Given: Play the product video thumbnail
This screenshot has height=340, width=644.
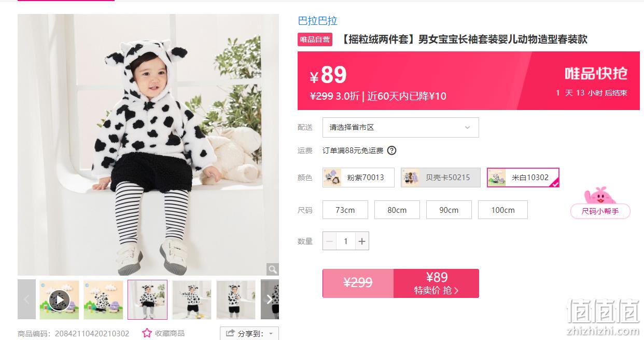Looking at the screenshot, I should pyautogui.click(x=59, y=300).
